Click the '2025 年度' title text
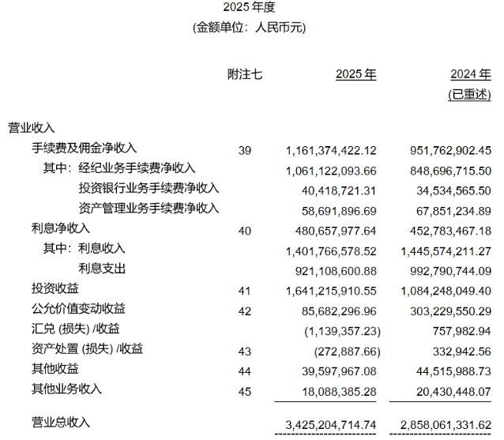Screen dimensions: 504x440 (249, 7)
